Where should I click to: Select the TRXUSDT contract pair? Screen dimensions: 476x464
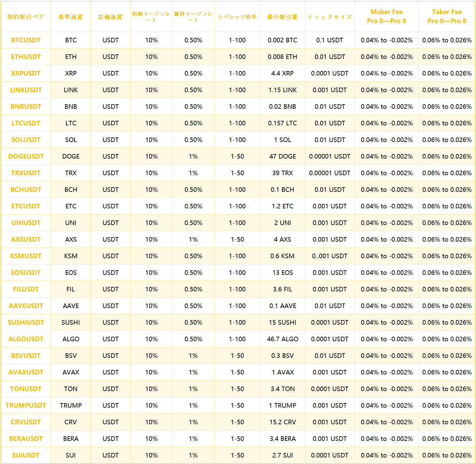tap(26, 173)
